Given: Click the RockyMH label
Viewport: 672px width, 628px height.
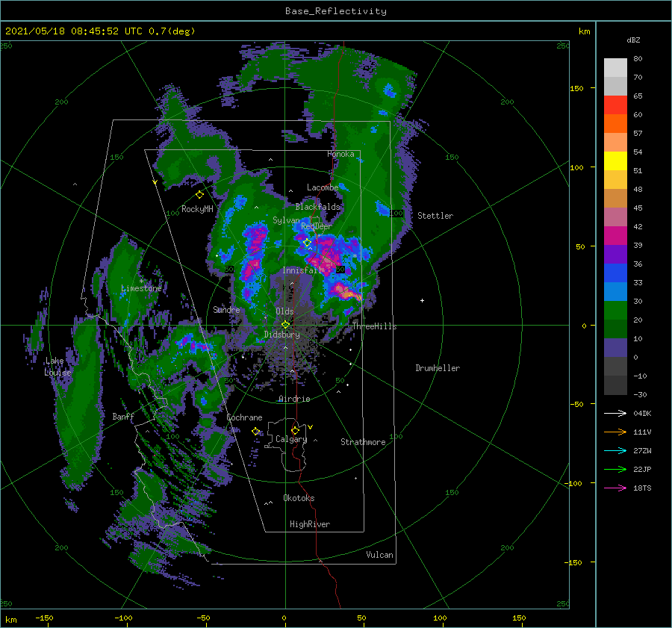Looking at the screenshot, I should pos(197,209).
